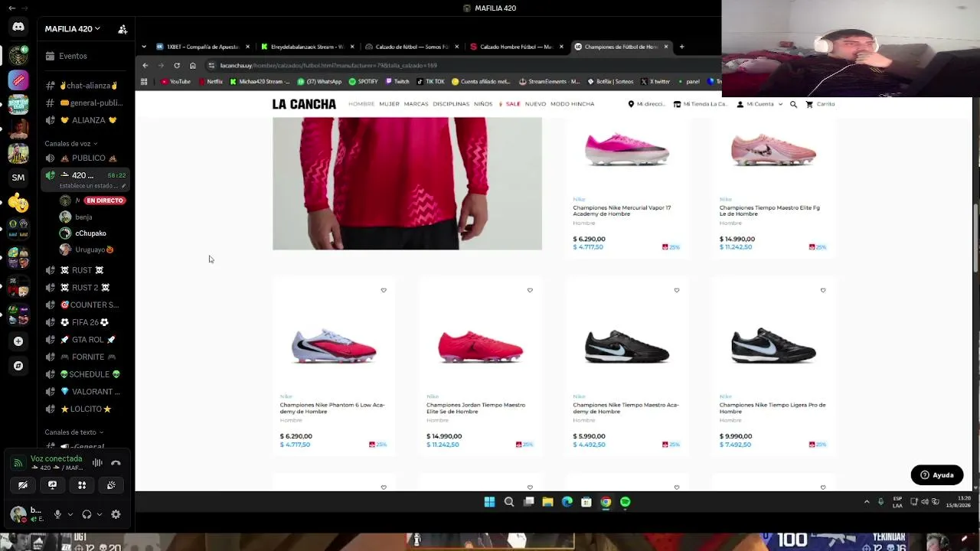980x551 pixels.
Task: Open the Twitch bookmark
Action: click(x=397, y=82)
